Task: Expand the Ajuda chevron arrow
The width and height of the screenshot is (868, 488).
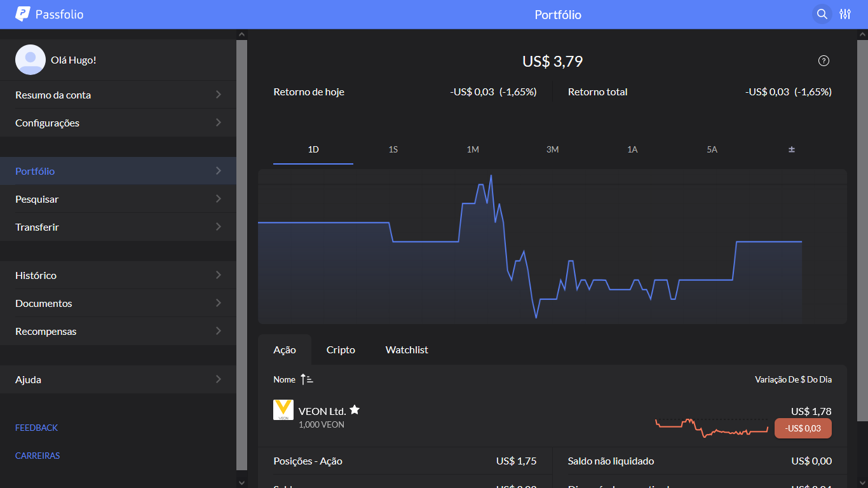Action: pyautogui.click(x=218, y=379)
